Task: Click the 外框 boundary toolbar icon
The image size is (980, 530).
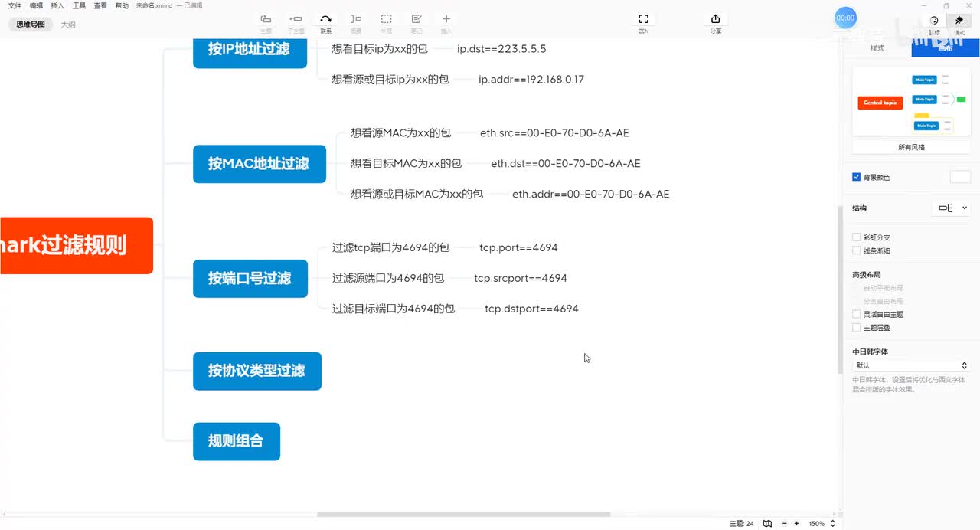Action: [387, 19]
